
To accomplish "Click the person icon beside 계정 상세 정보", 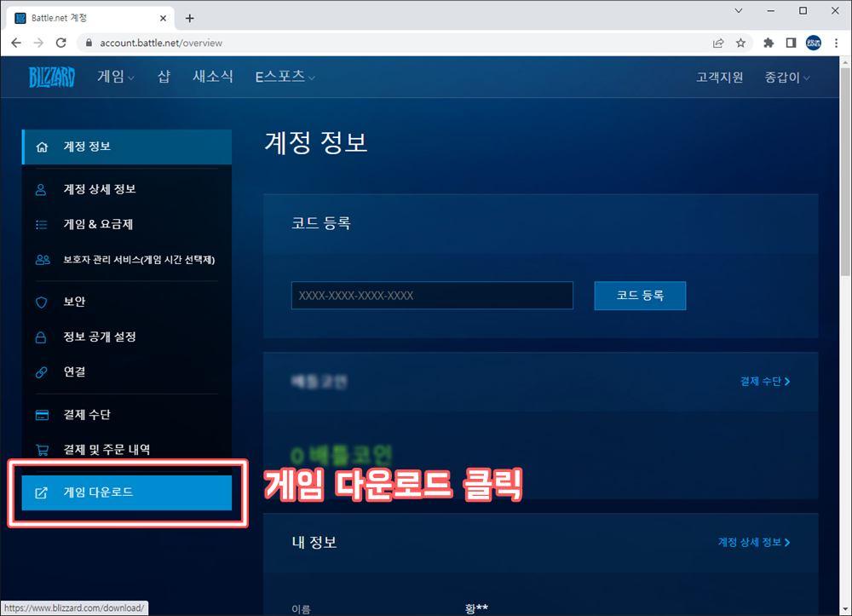I will [x=41, y=190].
